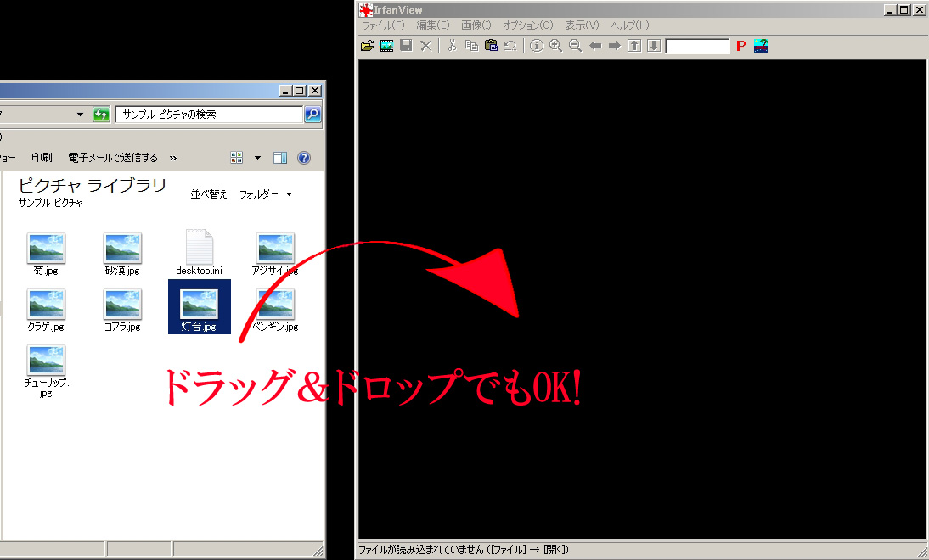This screenshot has width=929, height=560.
Task: Show more Explorer commands with » chevron
Action: coord(173,158)
